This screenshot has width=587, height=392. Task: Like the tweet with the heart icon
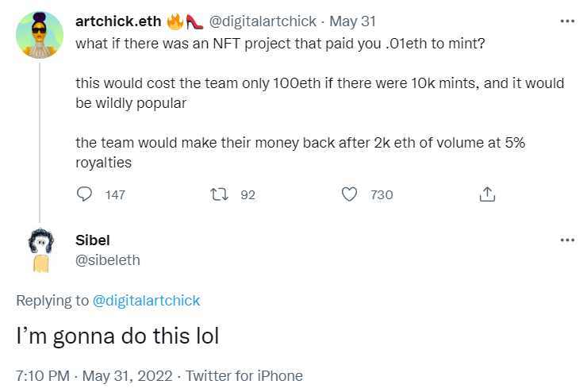[x=349, y=194]
